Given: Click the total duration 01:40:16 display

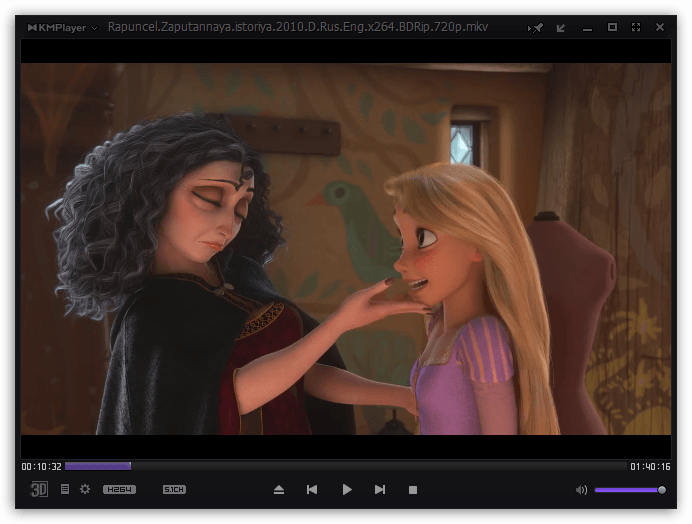Looking at the screenshot, I should (650, 467).
